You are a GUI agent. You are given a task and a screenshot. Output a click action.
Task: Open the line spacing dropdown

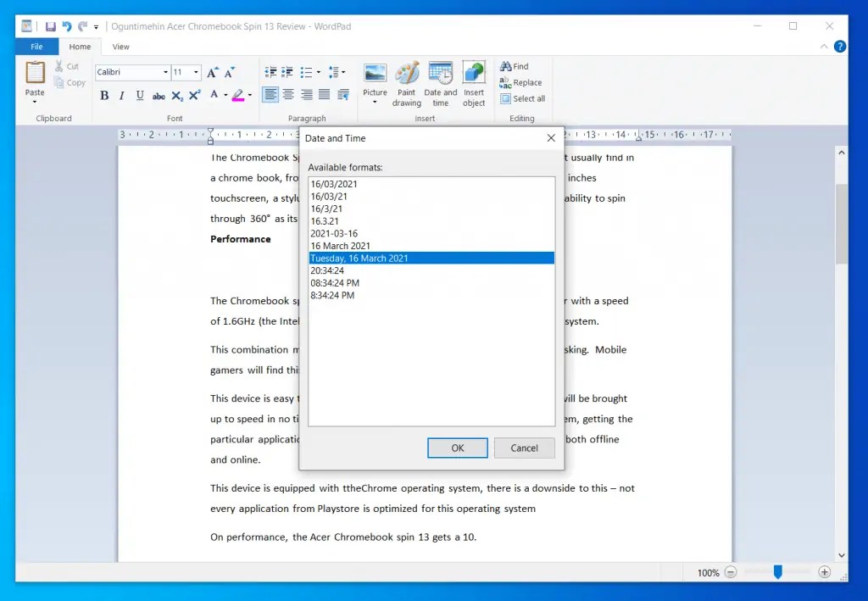click(342, 71)
